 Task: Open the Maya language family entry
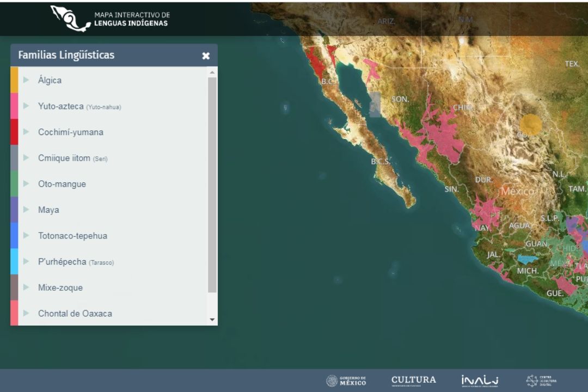point(48,210)
